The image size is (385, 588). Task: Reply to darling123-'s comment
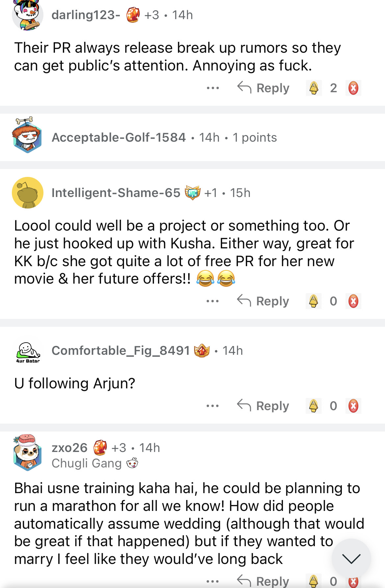(x=264, y=88)
